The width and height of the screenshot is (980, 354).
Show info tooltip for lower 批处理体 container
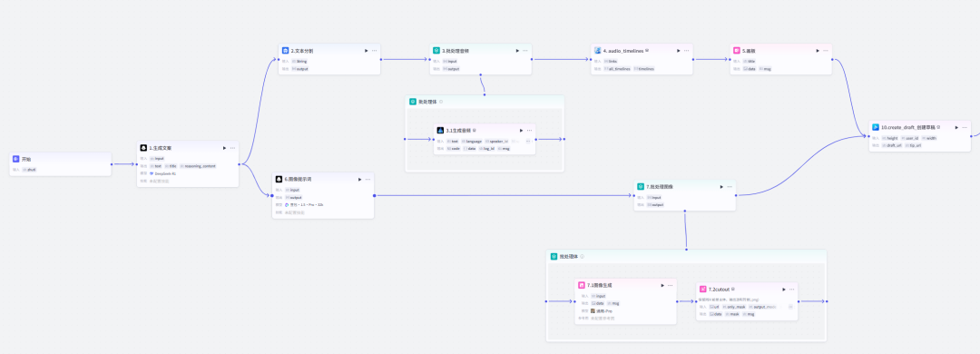(x=582, y=257)
